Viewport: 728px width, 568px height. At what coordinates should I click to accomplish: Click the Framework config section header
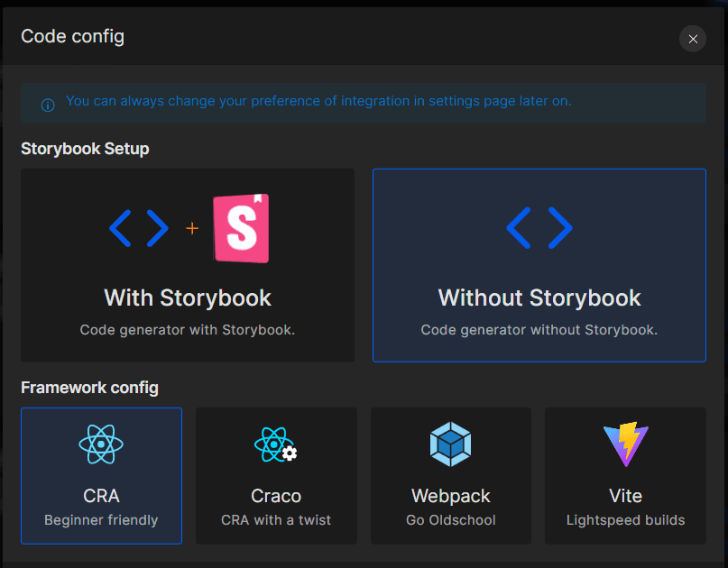point(90,388)
